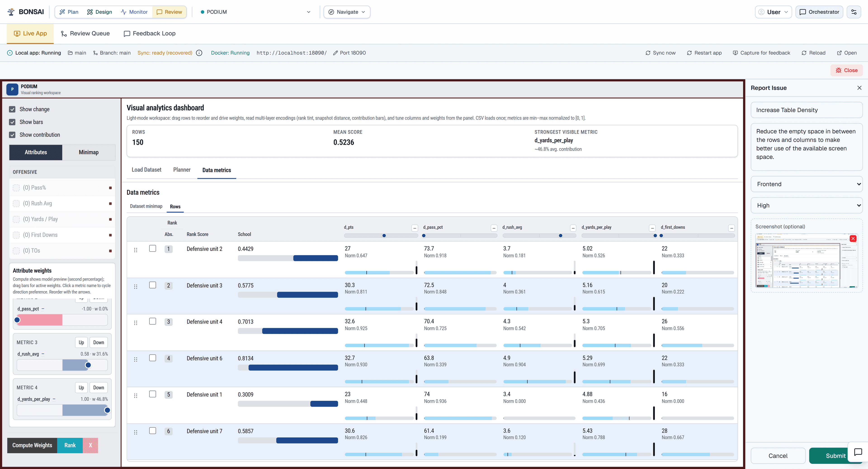Open the Frontend dropdown in Report Issue
868x469 pixels.
click(x=806, y=184)
